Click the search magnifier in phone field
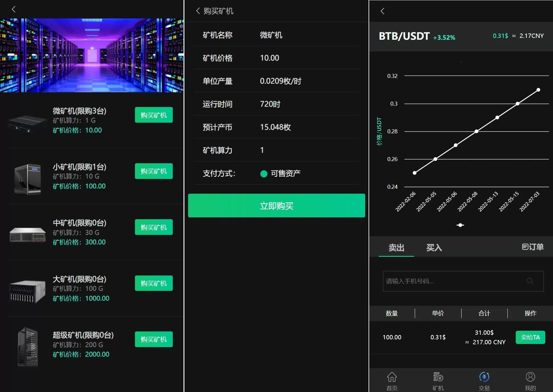 (x=530, y=281)
